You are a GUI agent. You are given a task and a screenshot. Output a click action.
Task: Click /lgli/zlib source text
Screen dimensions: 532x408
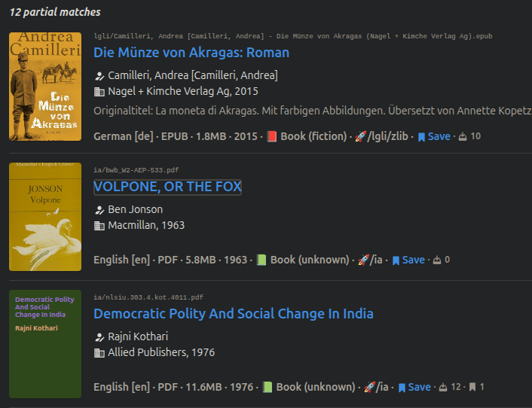click(388, 136)
